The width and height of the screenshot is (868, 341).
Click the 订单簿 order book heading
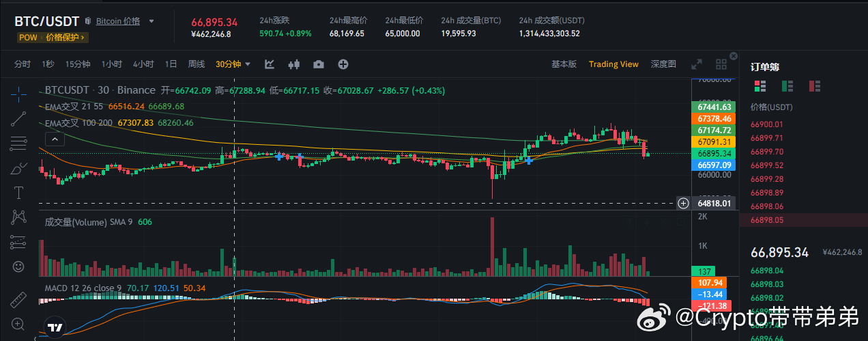[765, 67]
